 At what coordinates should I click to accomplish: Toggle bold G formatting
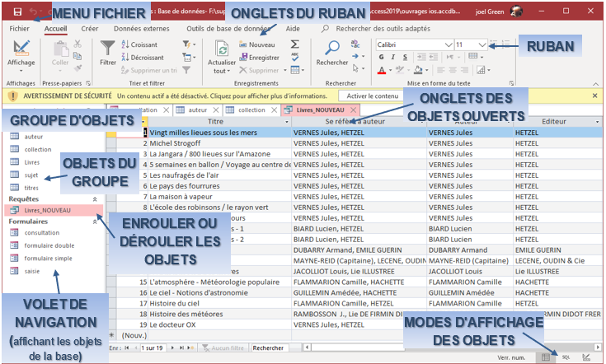pyautogui.click(x=382, y=57)
